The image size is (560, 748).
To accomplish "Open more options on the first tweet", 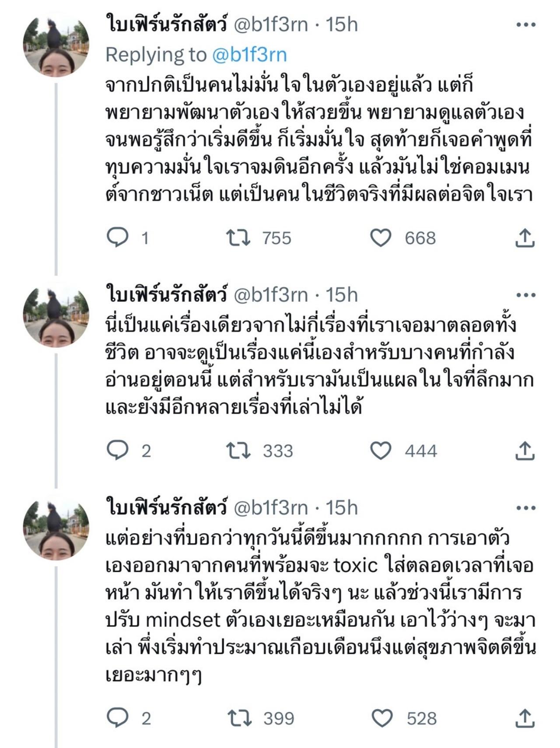I will click(x=525, y=24).
